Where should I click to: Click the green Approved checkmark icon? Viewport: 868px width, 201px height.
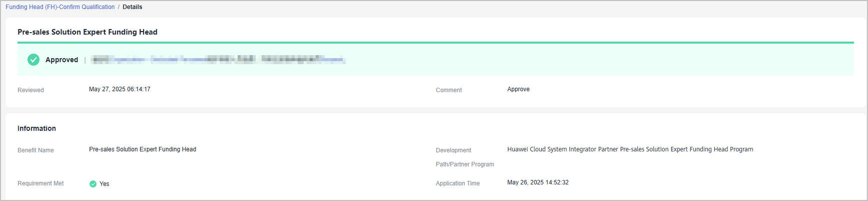tap(34, 60)
